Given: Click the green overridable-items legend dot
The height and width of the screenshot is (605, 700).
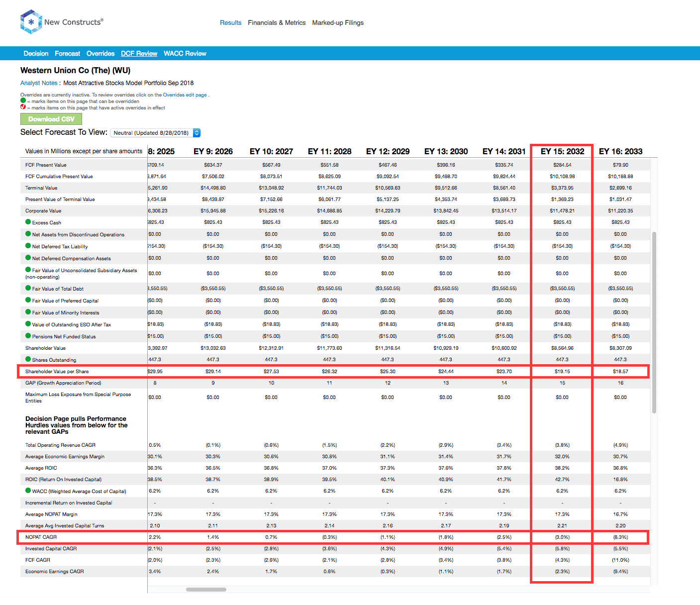Looking at the screenshot, I should (23, 101).
